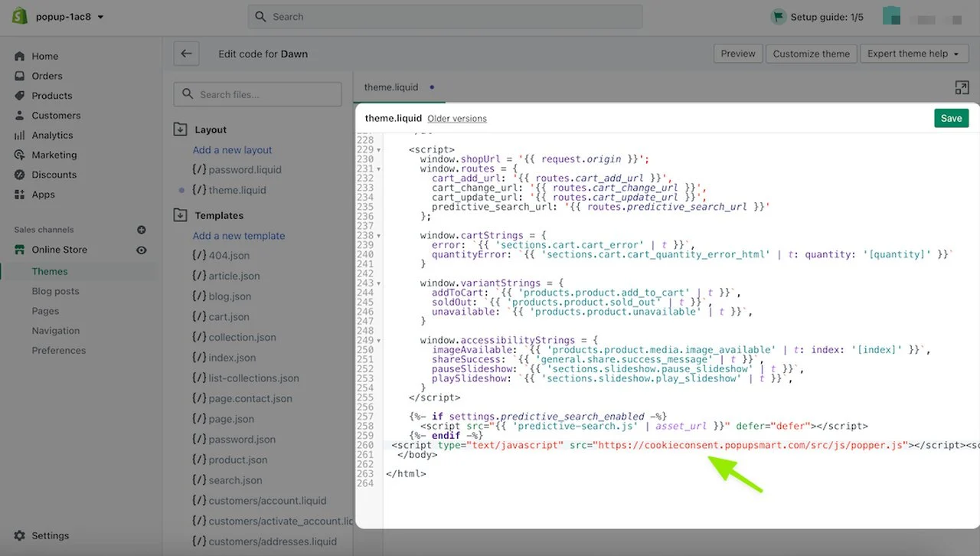Open the Expert theme help dropdown

click(x=913, y=54)
